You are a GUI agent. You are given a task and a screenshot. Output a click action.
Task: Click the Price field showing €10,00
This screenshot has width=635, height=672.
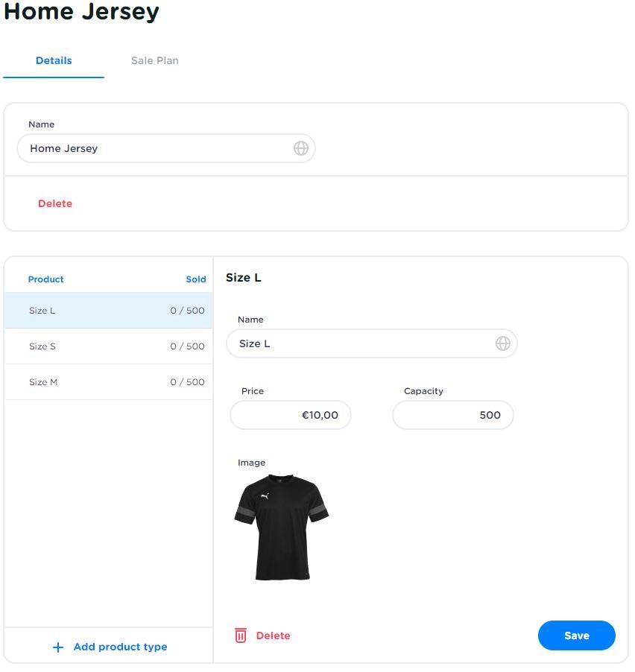tap(291, 415)
